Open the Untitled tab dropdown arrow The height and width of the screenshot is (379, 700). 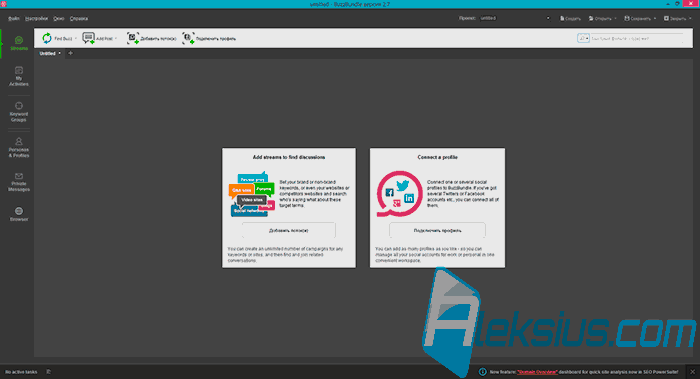point(59,53)
